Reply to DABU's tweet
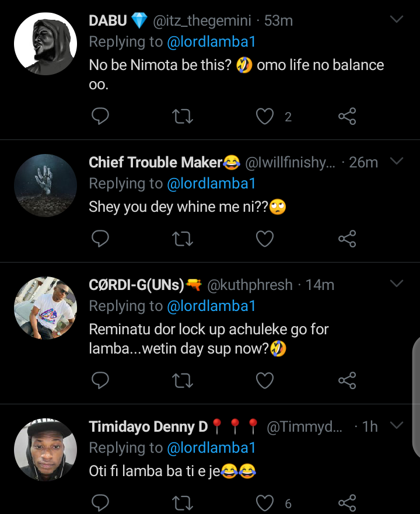Viewport: 420px width, 514px height. click(100, 117)
